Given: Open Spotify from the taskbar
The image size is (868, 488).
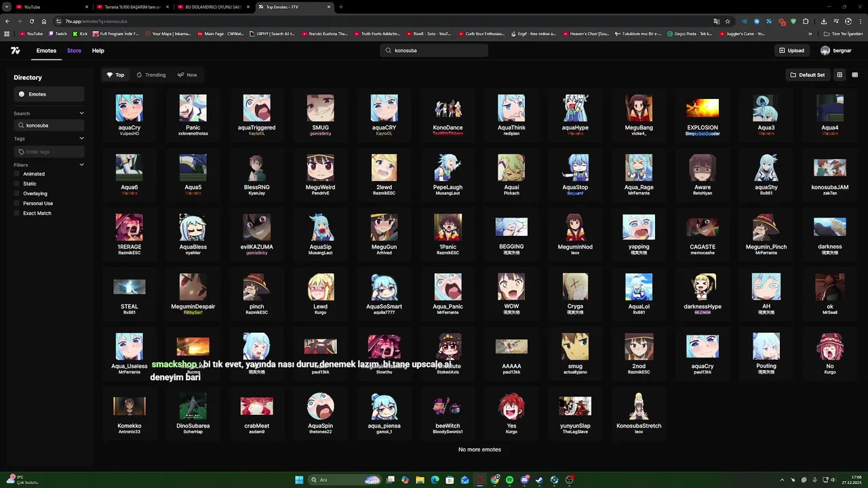Looking at the screenshot, I should click(x=509, y=480).
